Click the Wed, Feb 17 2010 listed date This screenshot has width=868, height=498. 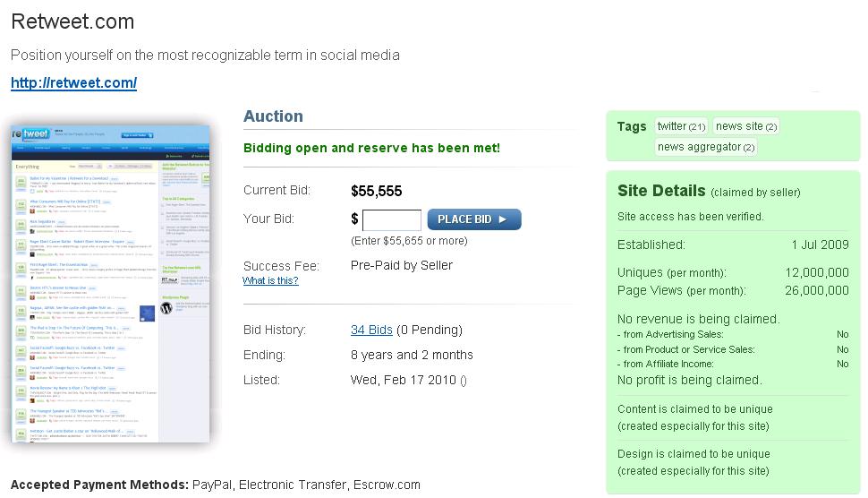404,380
